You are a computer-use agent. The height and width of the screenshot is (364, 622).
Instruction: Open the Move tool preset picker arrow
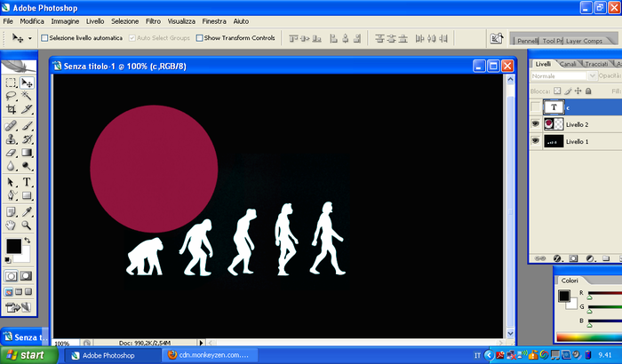pos(29,38)
